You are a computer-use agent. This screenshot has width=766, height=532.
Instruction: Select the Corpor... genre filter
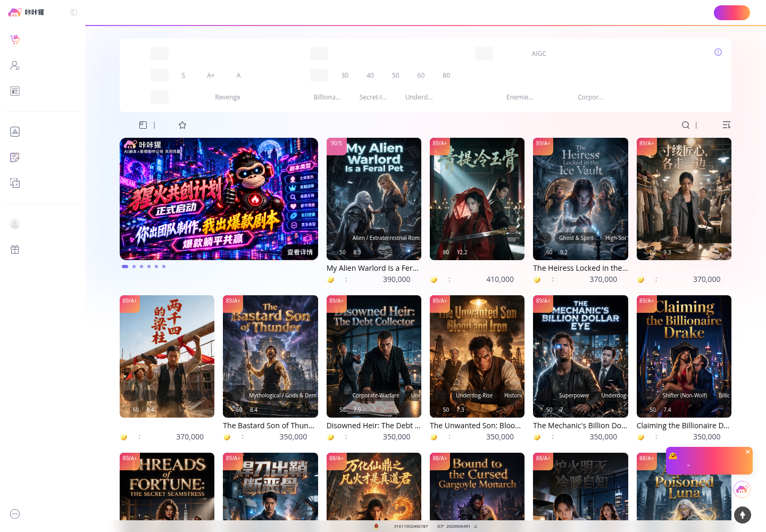point(590,97)
